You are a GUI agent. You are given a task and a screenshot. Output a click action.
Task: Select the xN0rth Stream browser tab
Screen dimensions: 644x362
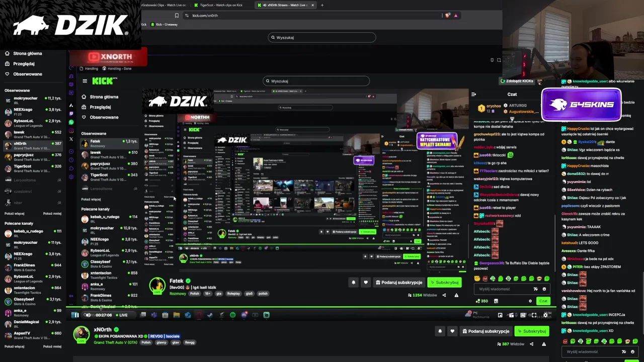coord(284,5)
